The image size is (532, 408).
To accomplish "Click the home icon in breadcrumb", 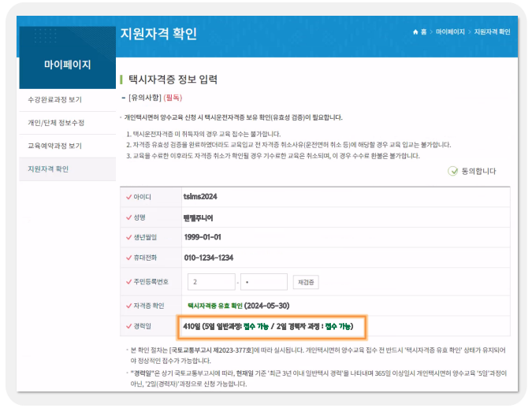I will [415, 32].
